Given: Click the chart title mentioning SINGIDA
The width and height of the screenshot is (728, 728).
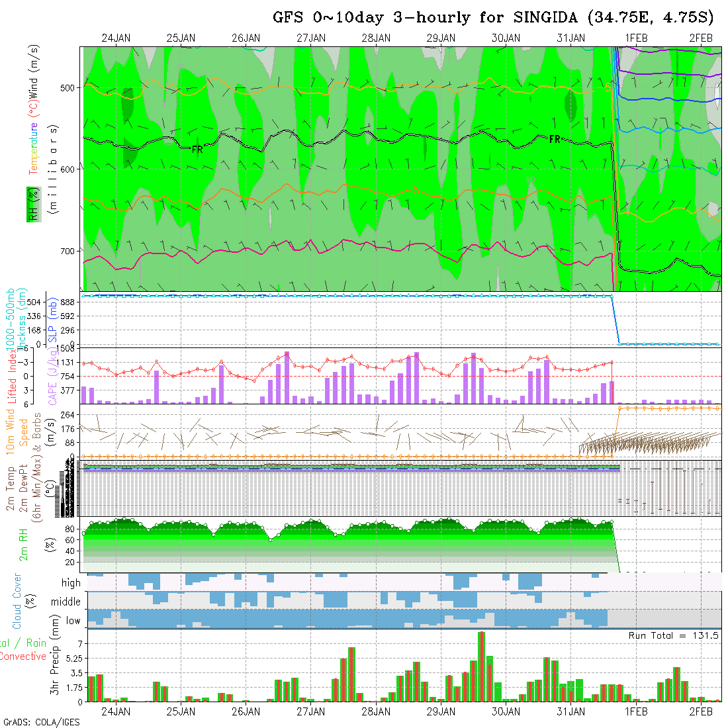Looking at the screenshot, I should point(493,18).
